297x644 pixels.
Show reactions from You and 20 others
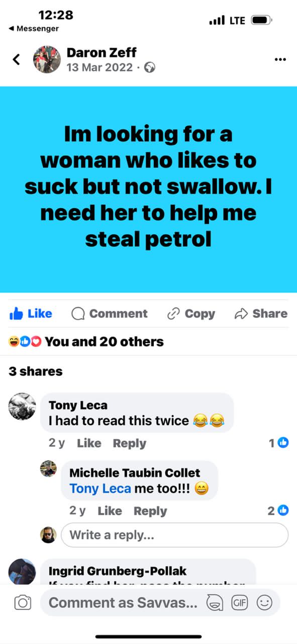pos(86,342)
